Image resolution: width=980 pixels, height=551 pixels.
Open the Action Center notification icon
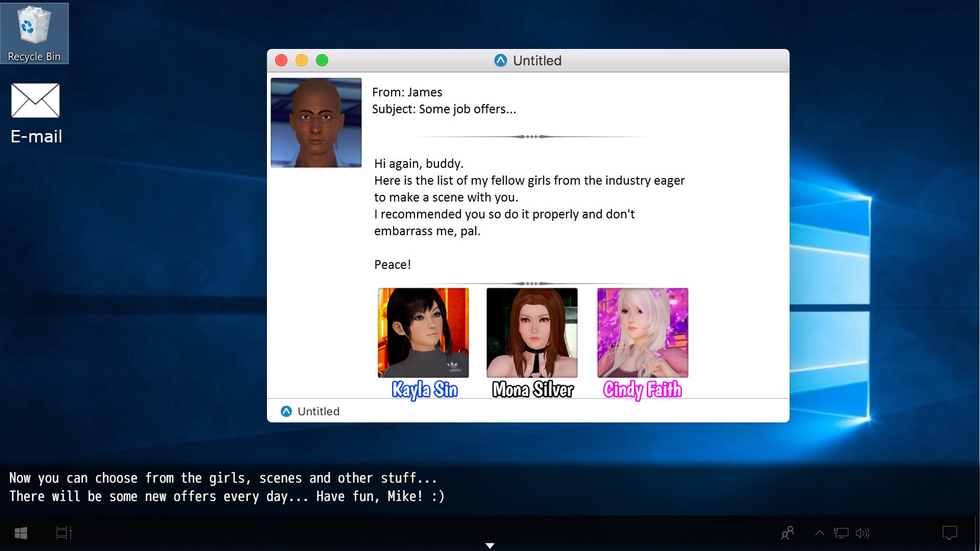[950, 533]
